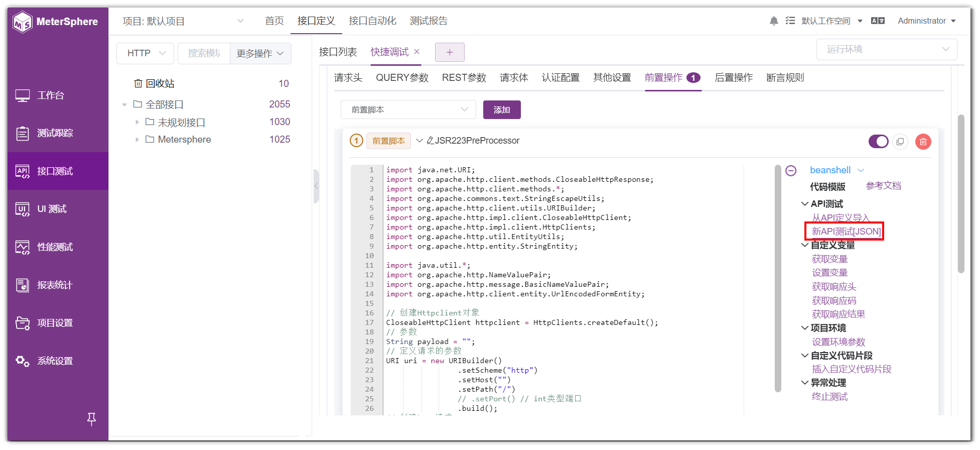Image resolution: width=980 pixels, height=450 pixels.
Task: Switch to the 接口自动化 tab
Action: [372, 21]
